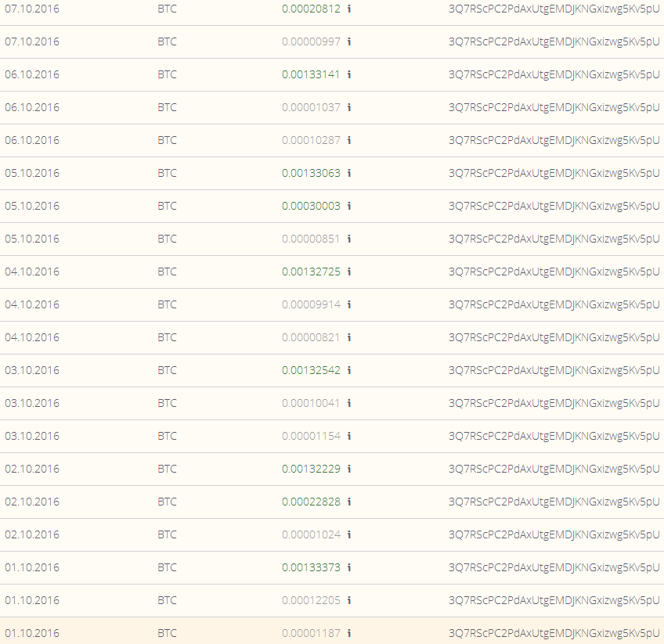
Task: Click info icon beside 0.00132725
Action: pos(349,272)
